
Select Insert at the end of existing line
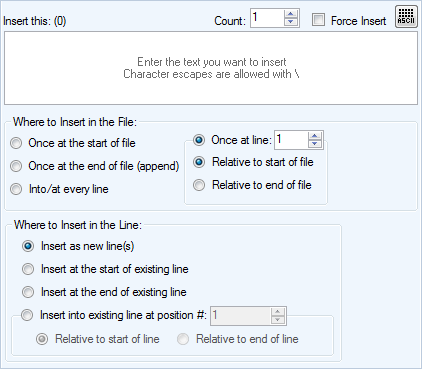click(x=104, y=292)
